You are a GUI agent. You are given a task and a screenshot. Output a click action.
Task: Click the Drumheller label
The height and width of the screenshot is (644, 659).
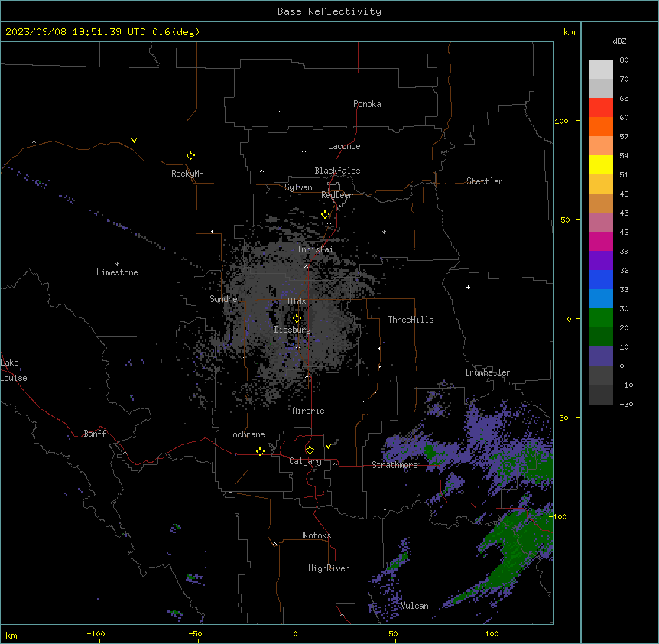pos(488,372)
